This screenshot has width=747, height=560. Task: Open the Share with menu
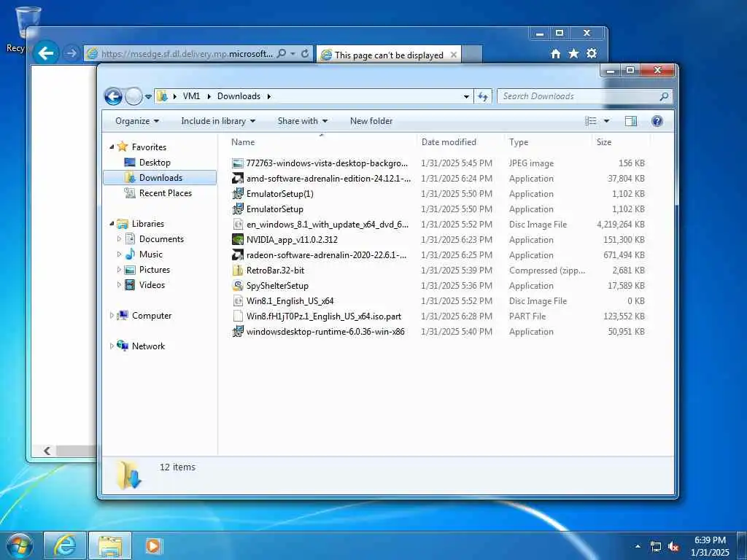pyautogui.click(x=303, y=121)
